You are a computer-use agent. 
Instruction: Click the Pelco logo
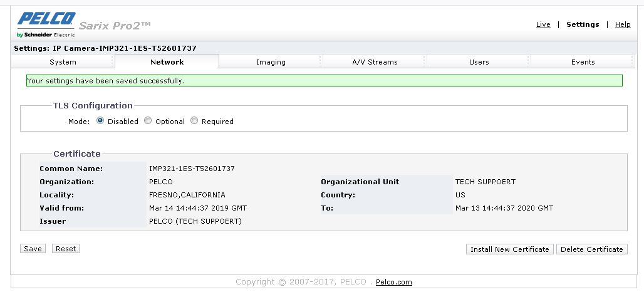coord(46,24)
